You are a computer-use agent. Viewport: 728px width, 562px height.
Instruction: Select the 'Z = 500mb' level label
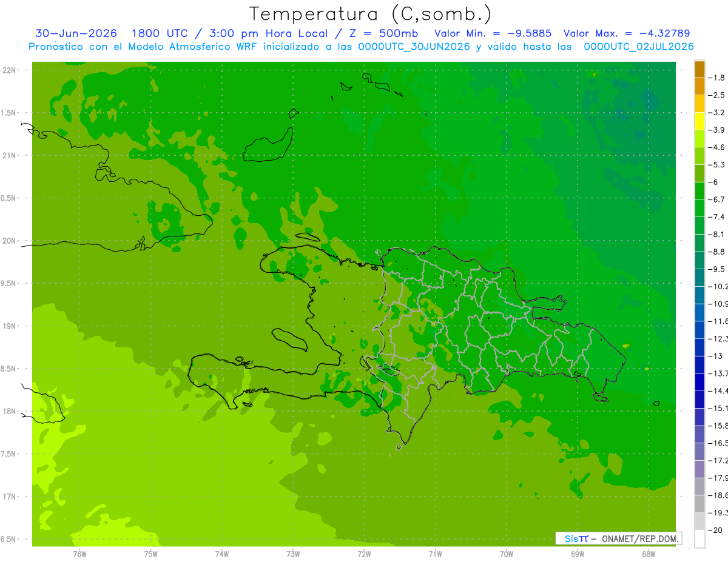[x=383, y=33]
